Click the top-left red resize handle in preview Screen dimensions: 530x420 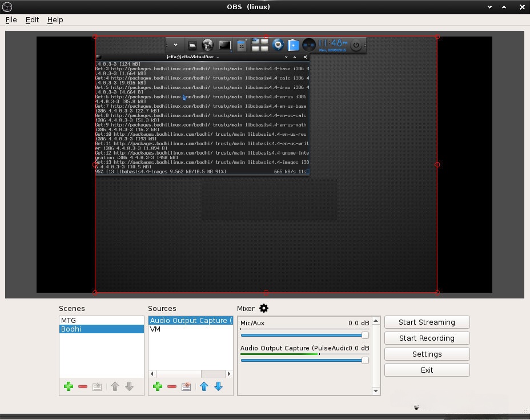[x=95, y=37]
